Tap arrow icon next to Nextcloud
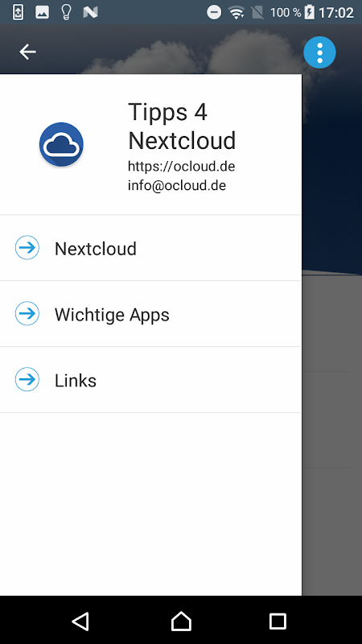Image resolution: width=362 pixels, height=644 pixels. coord(27,248)
